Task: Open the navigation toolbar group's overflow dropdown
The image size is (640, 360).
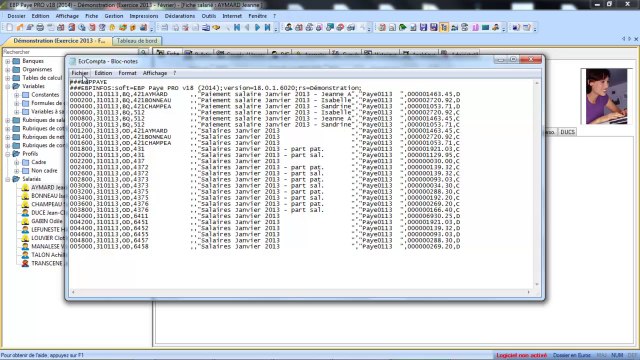Action: pyautogui.click(x=276, y=28)
